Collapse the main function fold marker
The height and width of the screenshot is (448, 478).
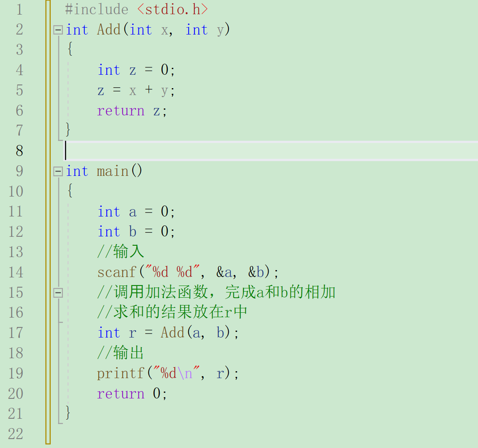point(58,171)
